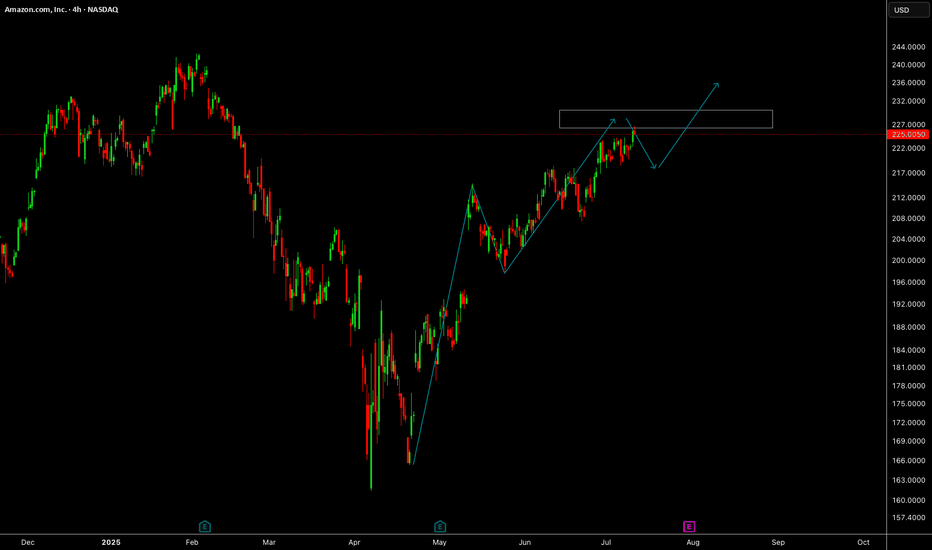Select the white rectangle drawing on chart
This screenshot has height=550, width=932.
(666, 119)
